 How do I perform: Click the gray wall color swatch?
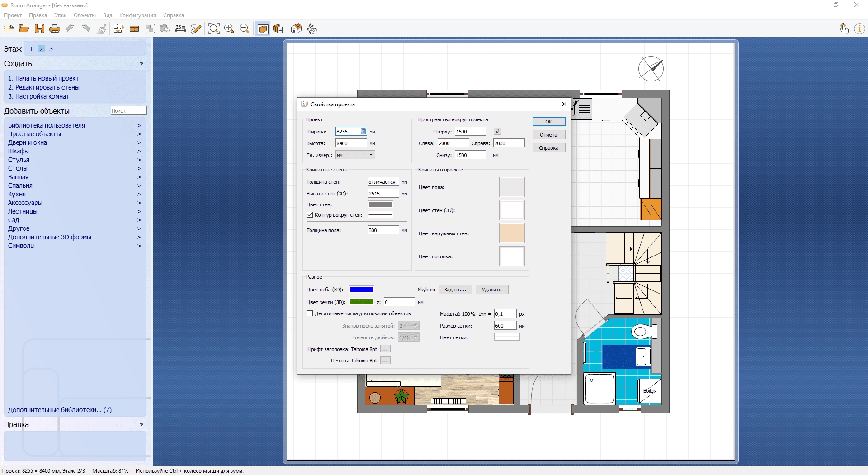click(x=381, y=204)
